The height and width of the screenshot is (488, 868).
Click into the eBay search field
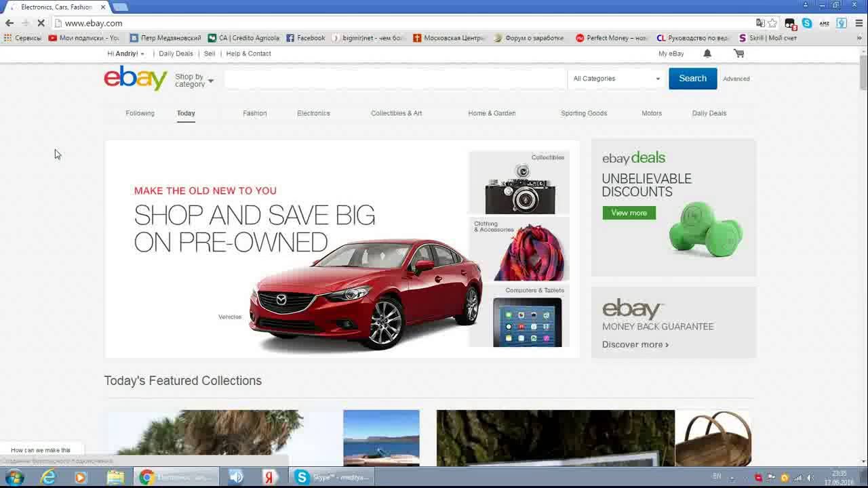395,79
